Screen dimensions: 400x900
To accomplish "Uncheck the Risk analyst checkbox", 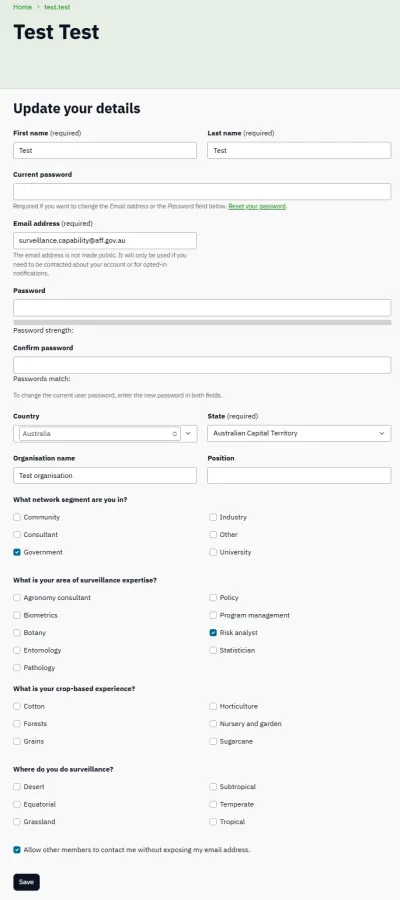I will [x=213, y=633].
